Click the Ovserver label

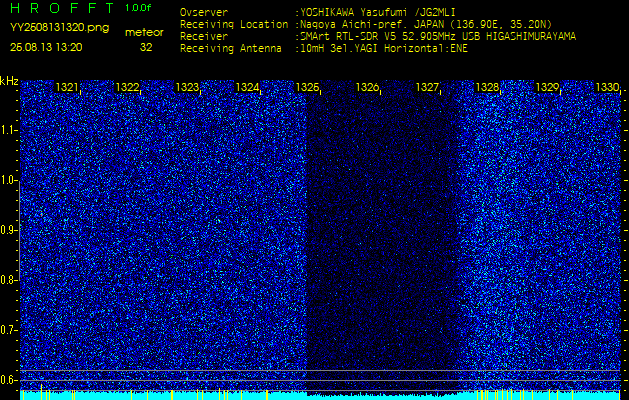204,12
